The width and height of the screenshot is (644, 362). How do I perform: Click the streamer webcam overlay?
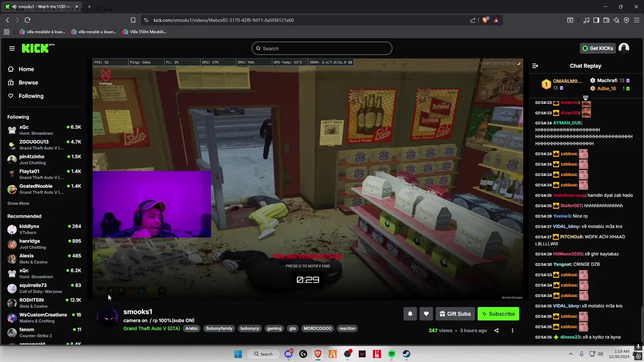tap(152, 204)
